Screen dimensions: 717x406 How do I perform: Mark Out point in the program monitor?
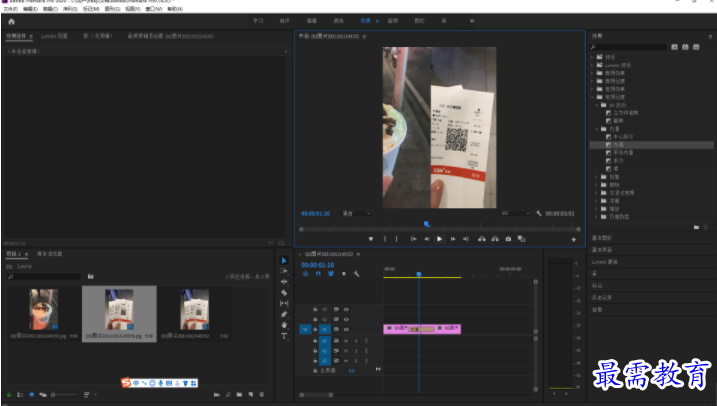396,239
